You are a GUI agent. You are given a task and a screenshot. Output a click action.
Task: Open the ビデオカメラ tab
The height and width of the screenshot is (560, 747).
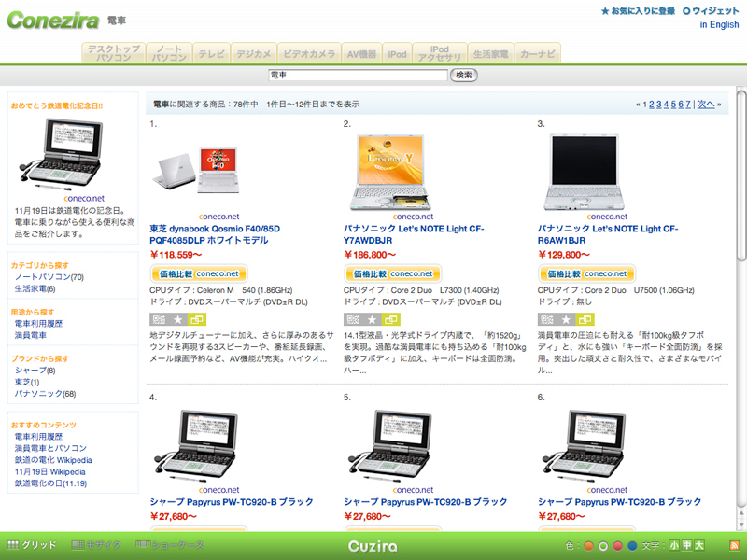[309, 53]
